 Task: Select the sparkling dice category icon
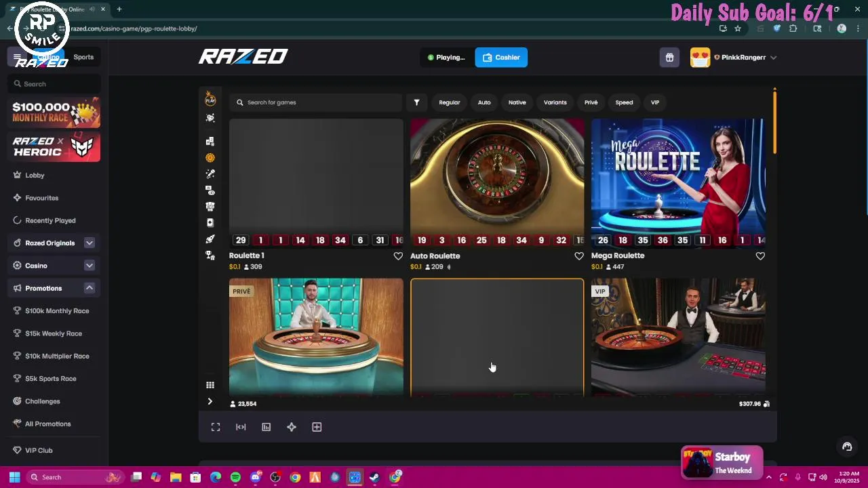(210, 118)
